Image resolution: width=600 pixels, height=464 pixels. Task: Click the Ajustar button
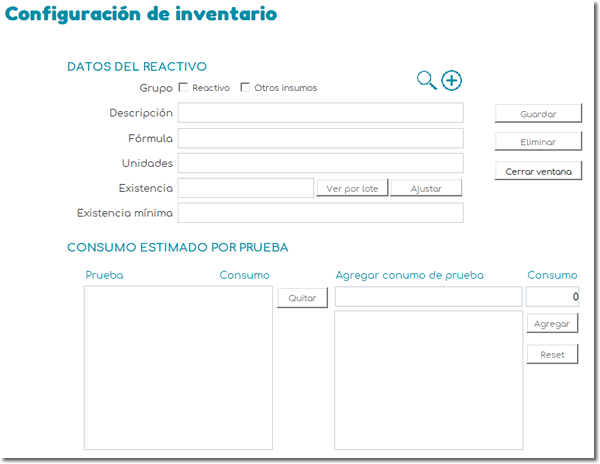click(426, 188)
